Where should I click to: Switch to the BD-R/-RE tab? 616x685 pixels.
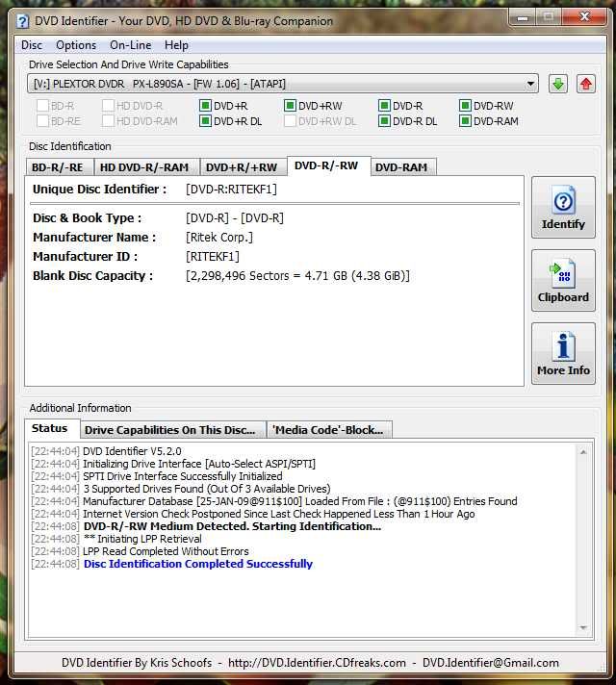[x=59, y=167]
